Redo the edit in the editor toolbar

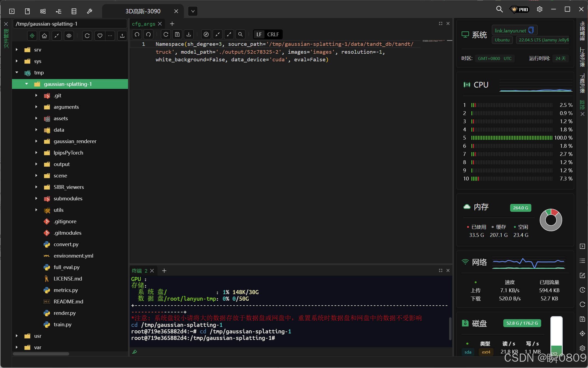click(x=148, y=34)
